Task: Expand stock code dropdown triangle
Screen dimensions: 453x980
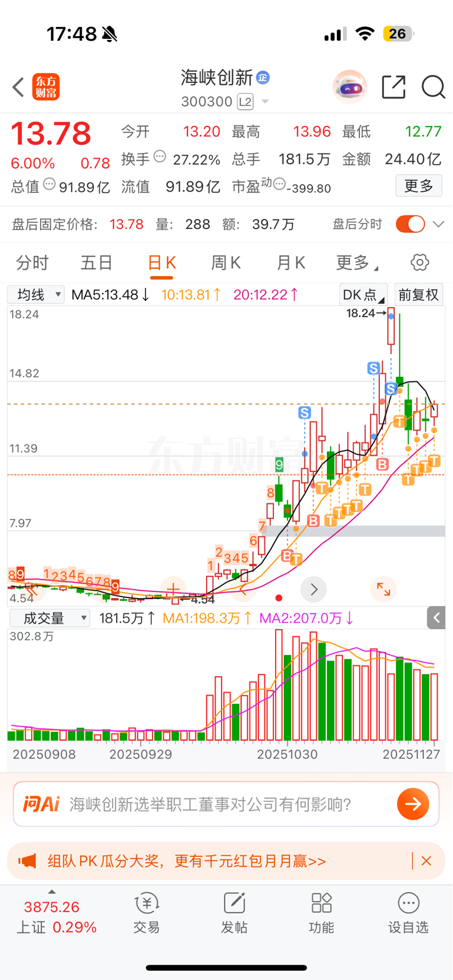Action: [265, 102]
